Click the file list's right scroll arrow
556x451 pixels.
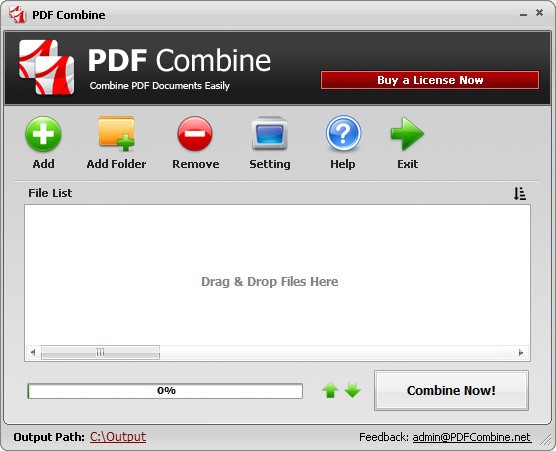tap(521, 352)
